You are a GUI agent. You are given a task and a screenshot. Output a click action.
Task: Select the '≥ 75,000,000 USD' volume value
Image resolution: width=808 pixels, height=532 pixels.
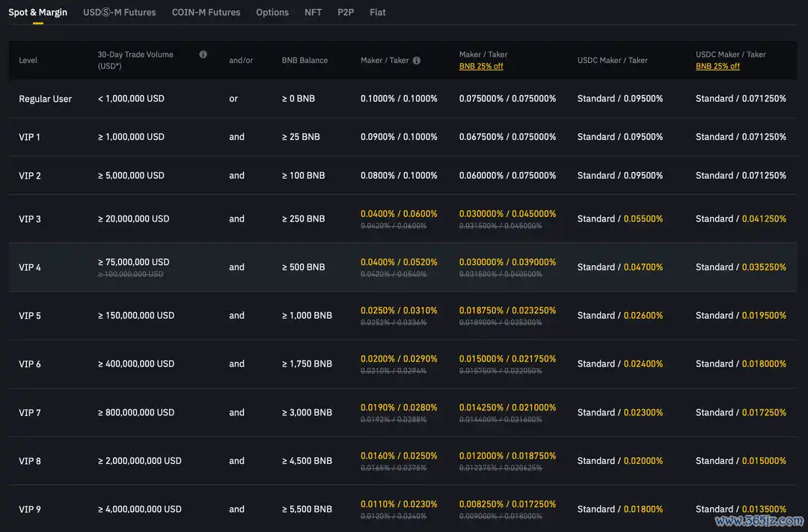point(133,262)
